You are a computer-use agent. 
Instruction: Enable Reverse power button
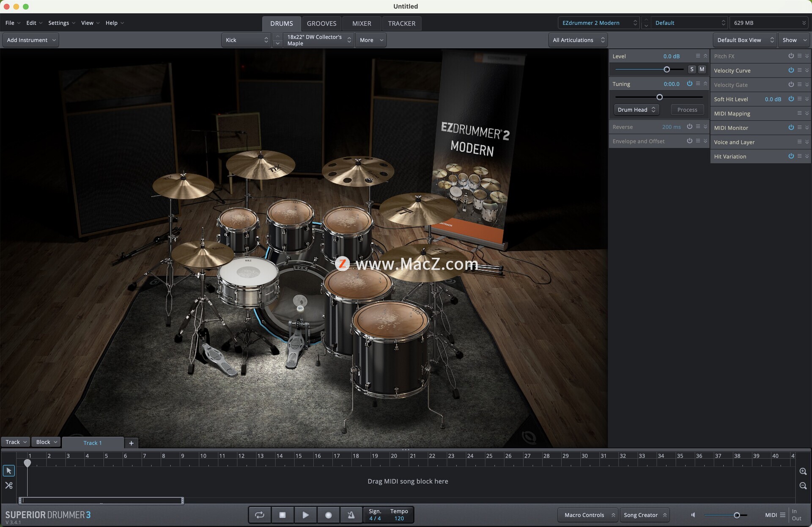[x=689, y=127]
